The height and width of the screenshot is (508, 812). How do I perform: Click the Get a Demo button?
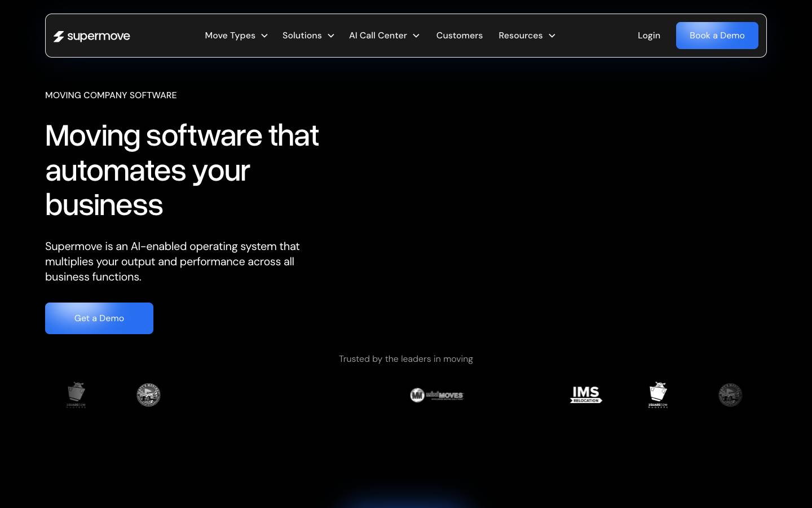coord(99,318)
